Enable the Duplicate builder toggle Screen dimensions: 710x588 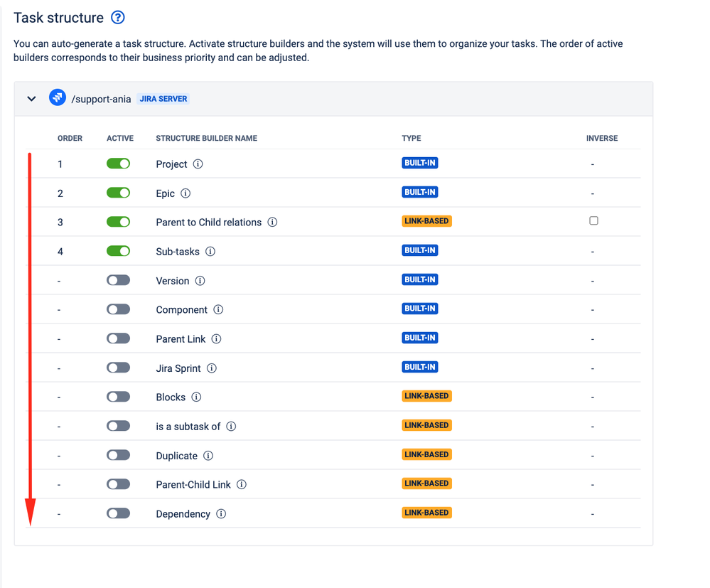coord(118,455)
